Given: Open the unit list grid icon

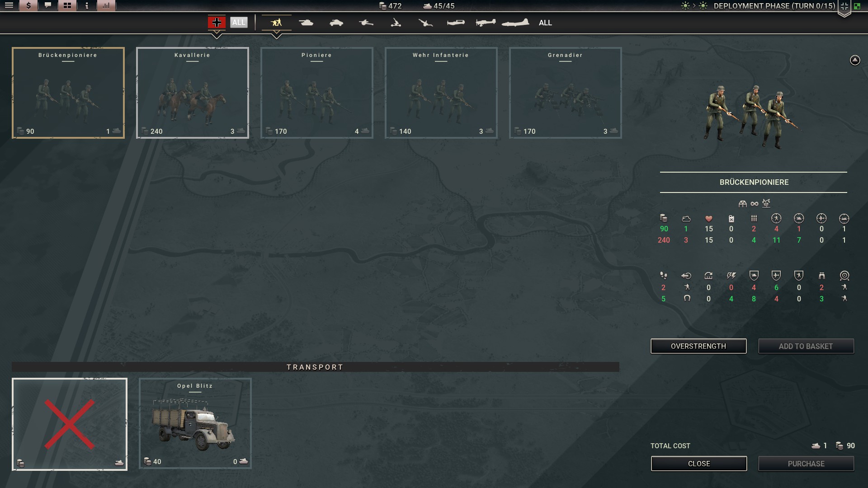Looking at the screenshot, I should pos(67,5).
